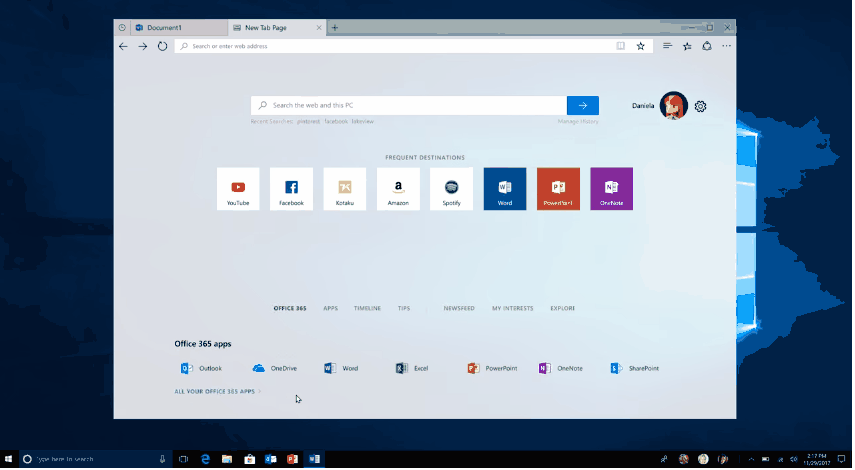Close the New Tab Page tab
The height and width of the screenshot is (470, 855).
[319, 28]
